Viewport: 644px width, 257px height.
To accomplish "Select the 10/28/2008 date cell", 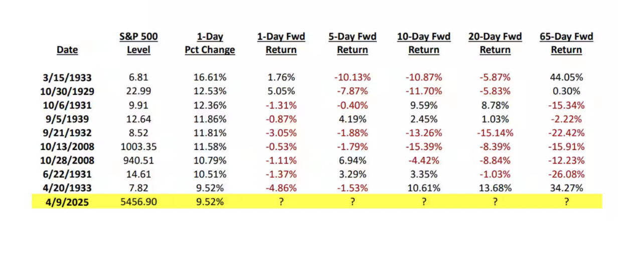I will 68,161.
